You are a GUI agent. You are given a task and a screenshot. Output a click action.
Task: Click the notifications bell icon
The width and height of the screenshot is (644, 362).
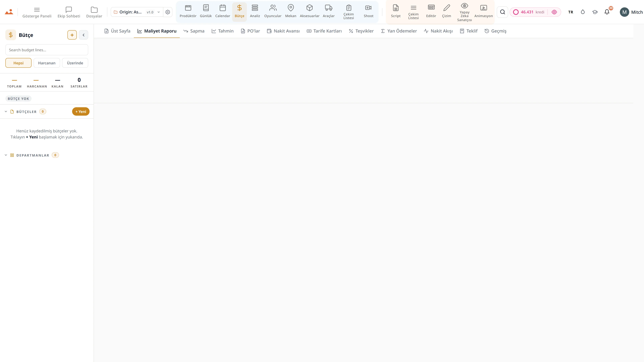607,12
